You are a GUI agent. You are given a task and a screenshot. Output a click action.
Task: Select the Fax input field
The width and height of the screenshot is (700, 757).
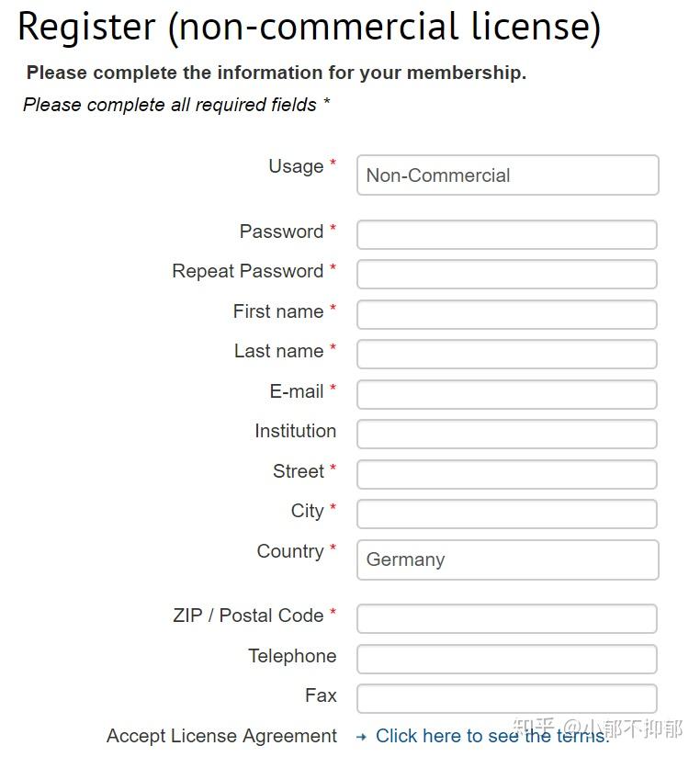(x=507, y=698)
